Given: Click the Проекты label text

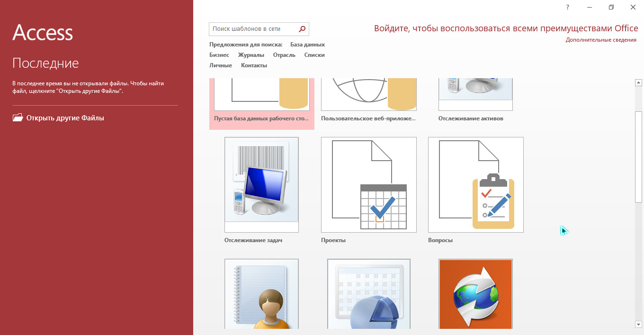Looking at the screenshot, I should tap(333, 240).
